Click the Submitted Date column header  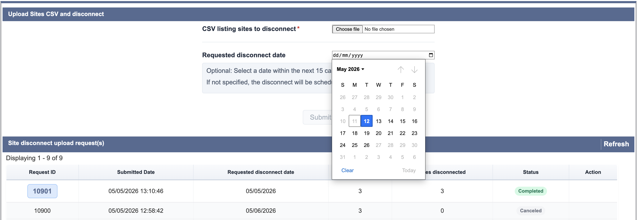point(136,172)
